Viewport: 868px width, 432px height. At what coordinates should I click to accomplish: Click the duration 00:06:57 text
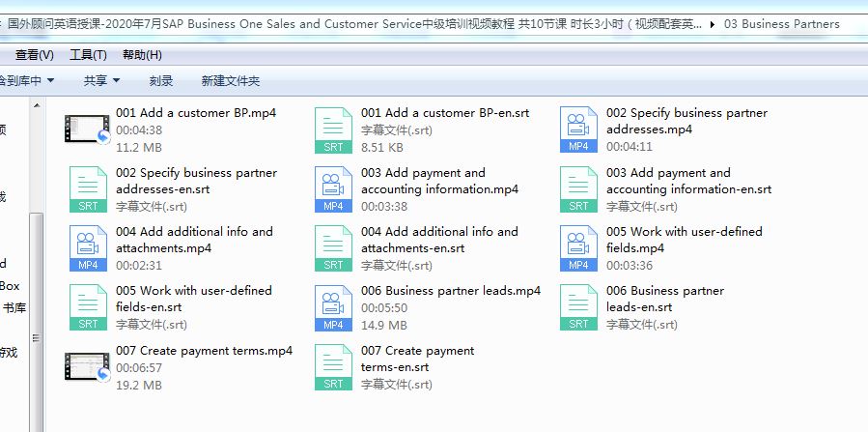(139, 368)
